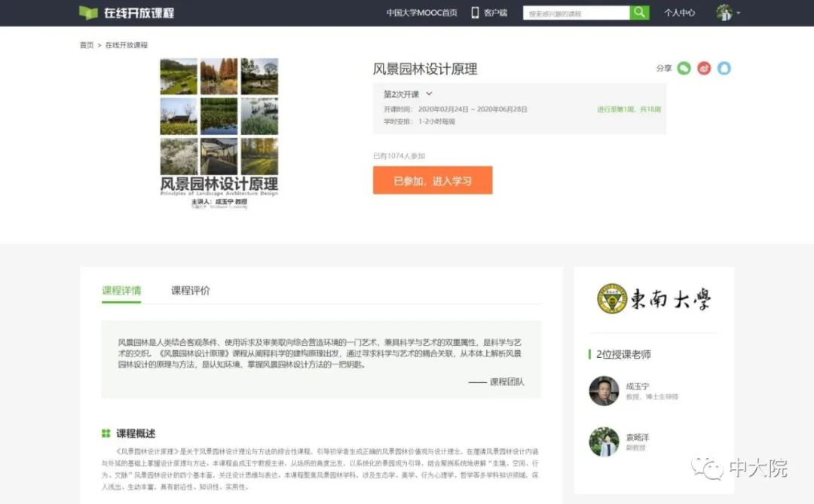Open 个人中心 in top navigation
814x504 pixels.
pyautogui.click(x=679, y=13)
